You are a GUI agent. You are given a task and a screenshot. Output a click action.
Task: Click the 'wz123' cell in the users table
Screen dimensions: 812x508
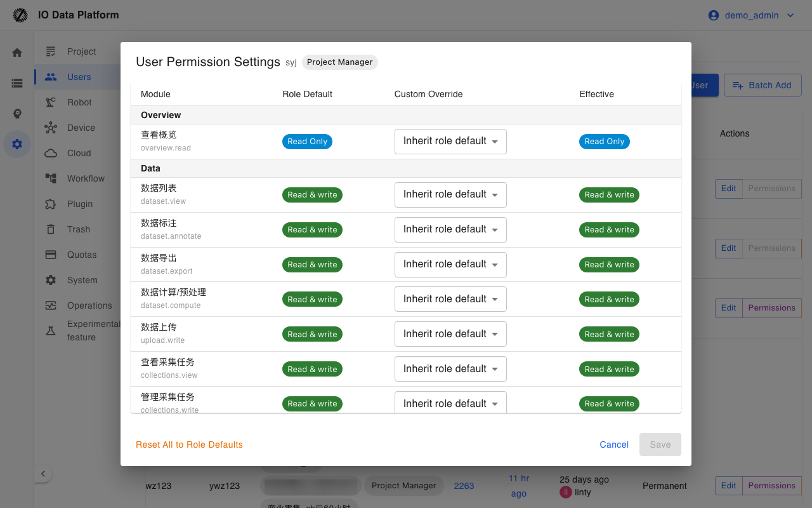click(159, 486)
